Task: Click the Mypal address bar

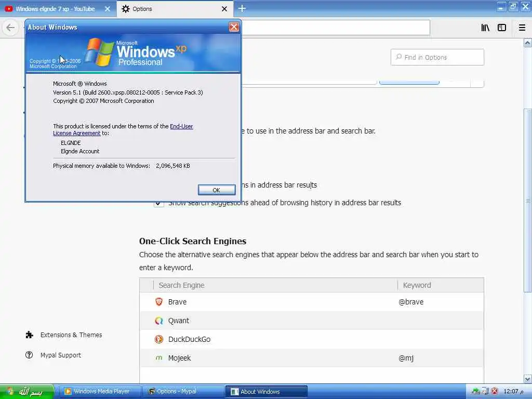Action: pyautogui.click(x=336, y=28)
